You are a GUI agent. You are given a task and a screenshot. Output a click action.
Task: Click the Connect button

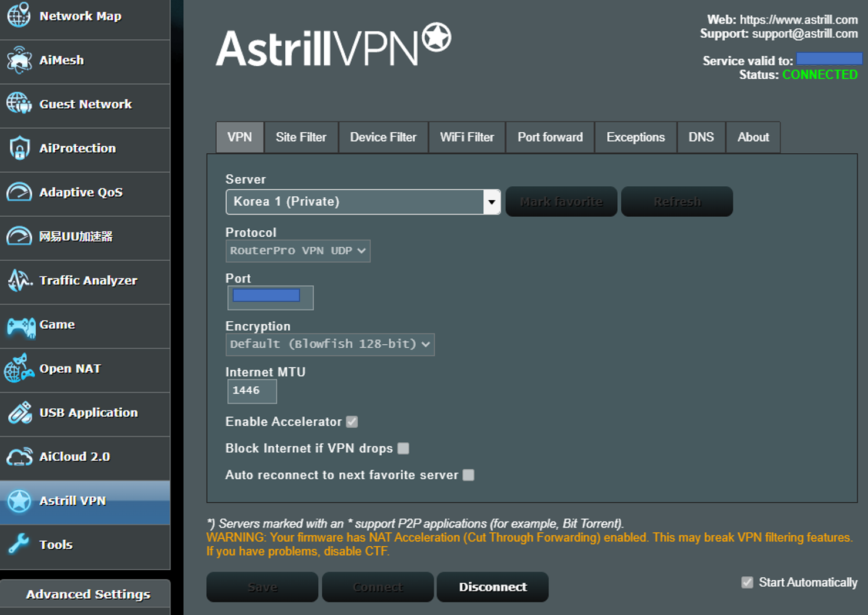point(378,587)
